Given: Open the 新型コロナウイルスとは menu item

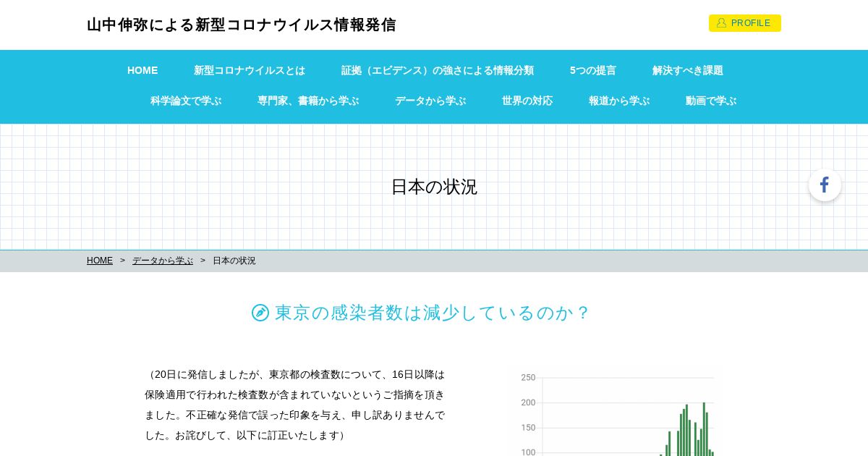Looking at the screenshot, I should point(250,70).
